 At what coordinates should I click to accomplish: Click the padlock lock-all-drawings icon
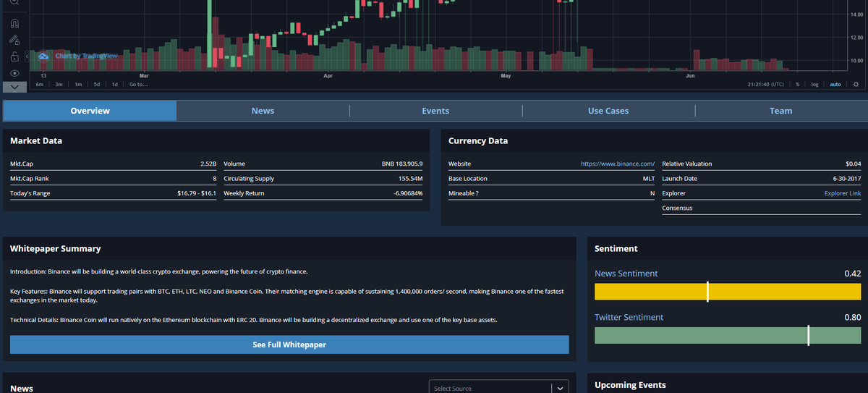coord(14,56)
